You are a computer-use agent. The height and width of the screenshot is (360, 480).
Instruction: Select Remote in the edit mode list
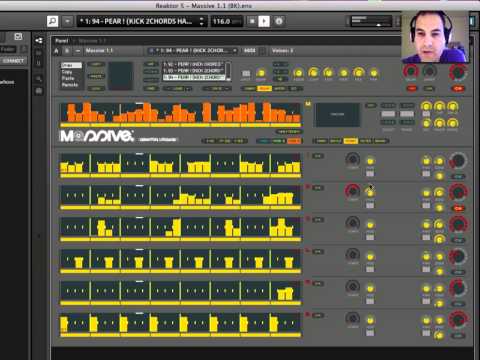71,85
